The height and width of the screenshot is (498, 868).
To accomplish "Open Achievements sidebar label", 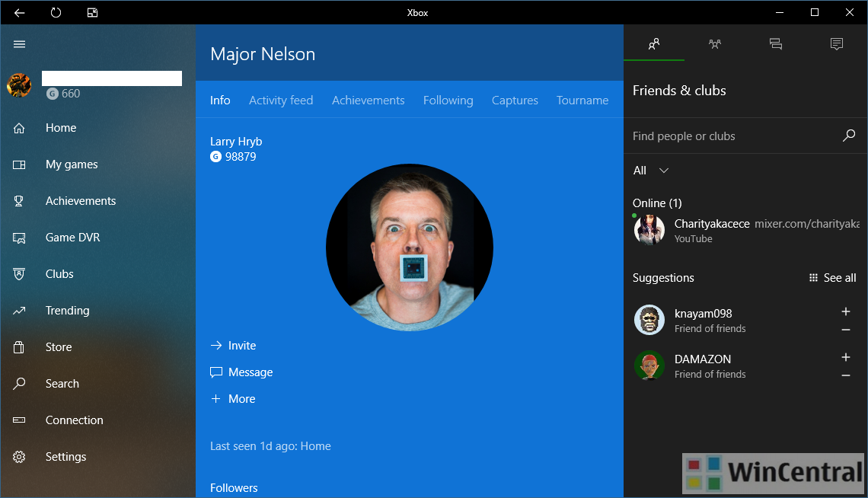I will coord(81,201).
